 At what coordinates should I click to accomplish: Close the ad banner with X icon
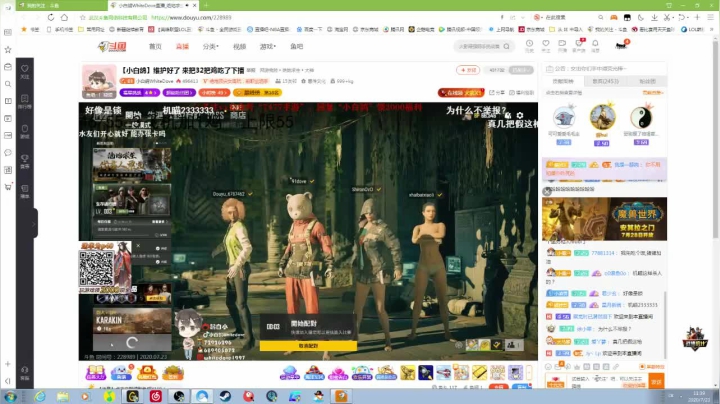tap(546, 191)
